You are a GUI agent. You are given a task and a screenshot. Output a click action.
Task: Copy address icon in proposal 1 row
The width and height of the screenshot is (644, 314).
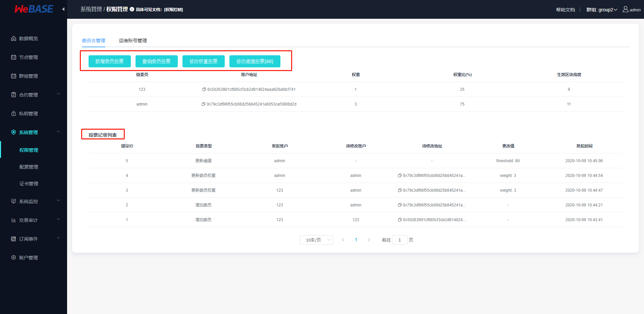(400, 220)
